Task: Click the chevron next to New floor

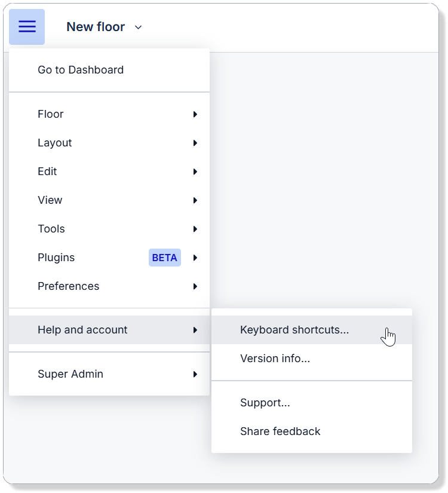Action: coord(138,27)
